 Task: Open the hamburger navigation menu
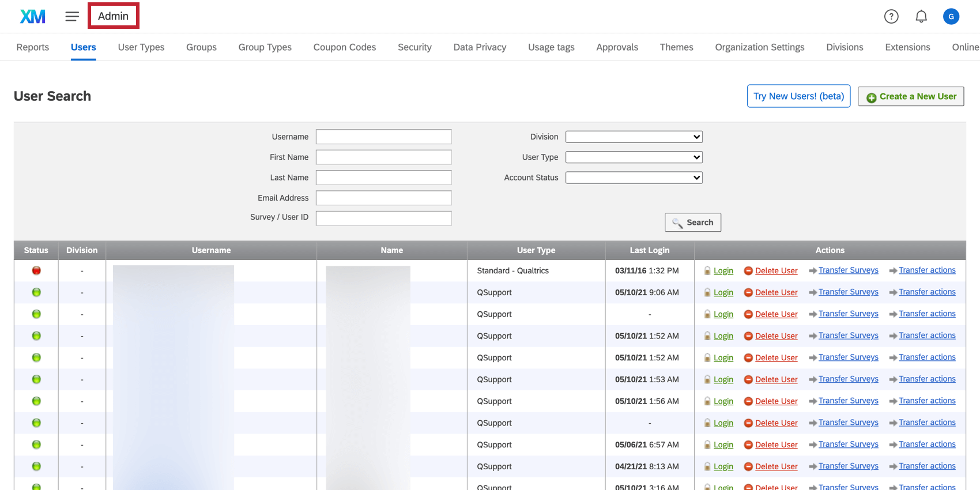(72, 16)
